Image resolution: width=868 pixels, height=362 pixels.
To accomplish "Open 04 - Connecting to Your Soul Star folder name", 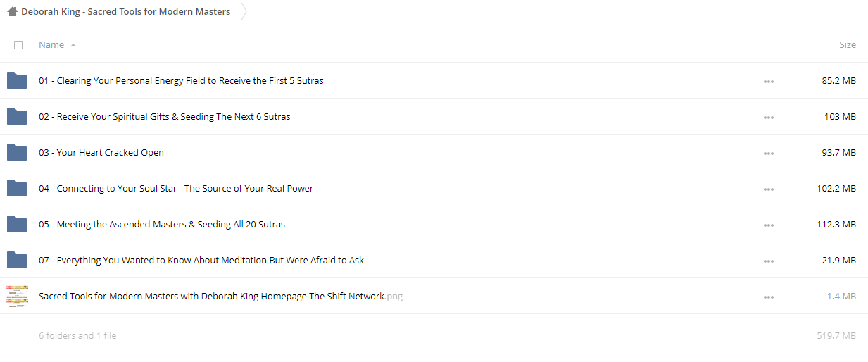I will click(176, 188).
